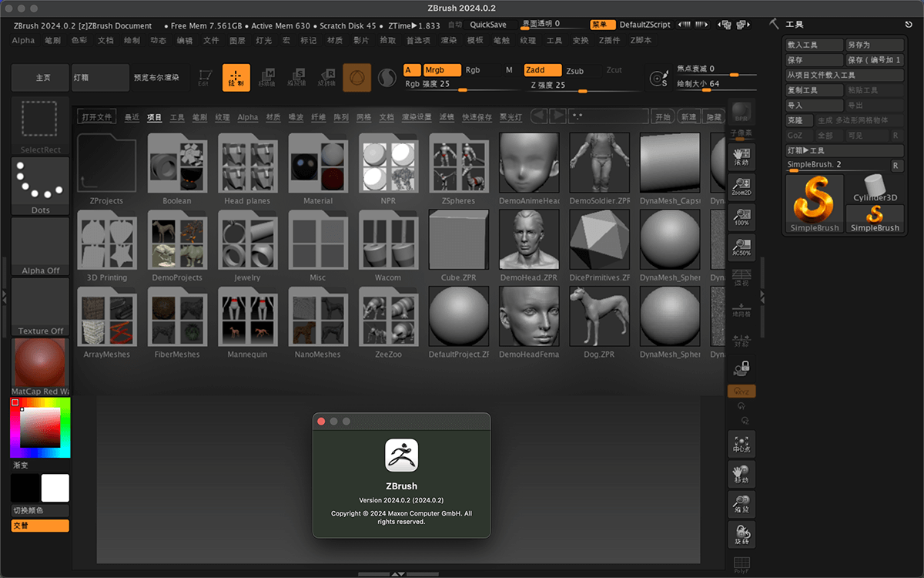Open the Z插件 plugin menu
924x578 pixels.
coord(608,40)
